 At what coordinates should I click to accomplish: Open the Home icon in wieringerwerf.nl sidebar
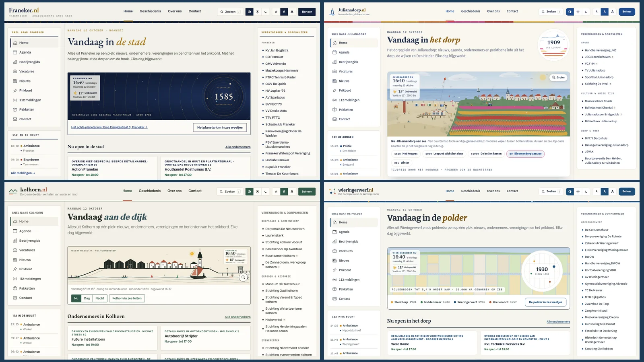(334, 222)
